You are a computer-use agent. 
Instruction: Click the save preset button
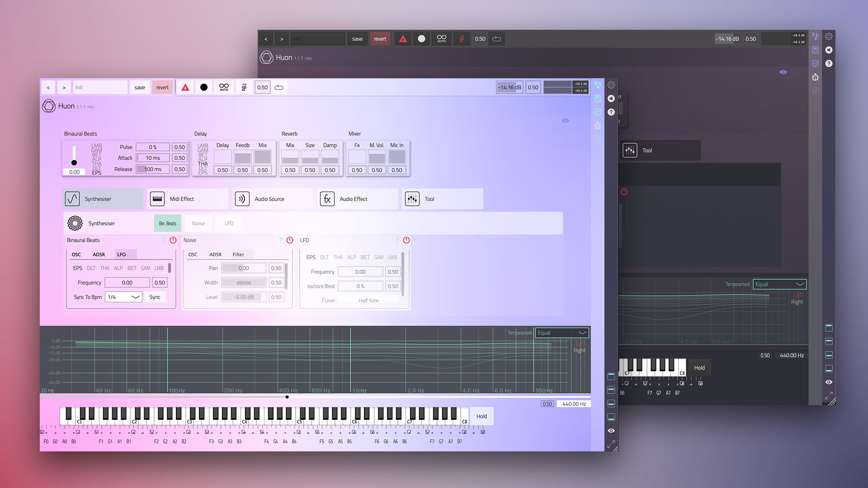tap(140, 88)
